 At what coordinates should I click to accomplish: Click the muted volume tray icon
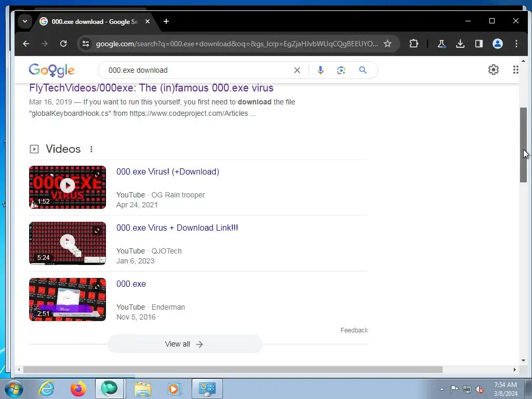click(x=480, y=389)
